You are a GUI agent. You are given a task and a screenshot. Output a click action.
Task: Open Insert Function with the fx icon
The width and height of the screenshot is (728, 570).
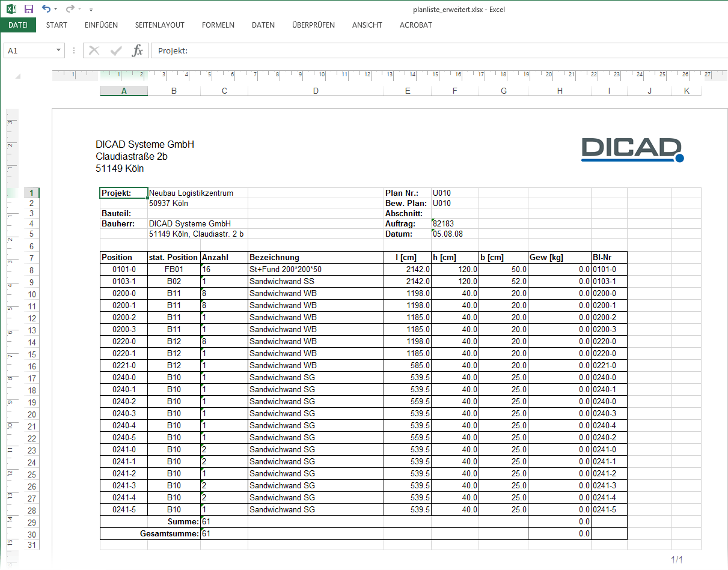138,51
